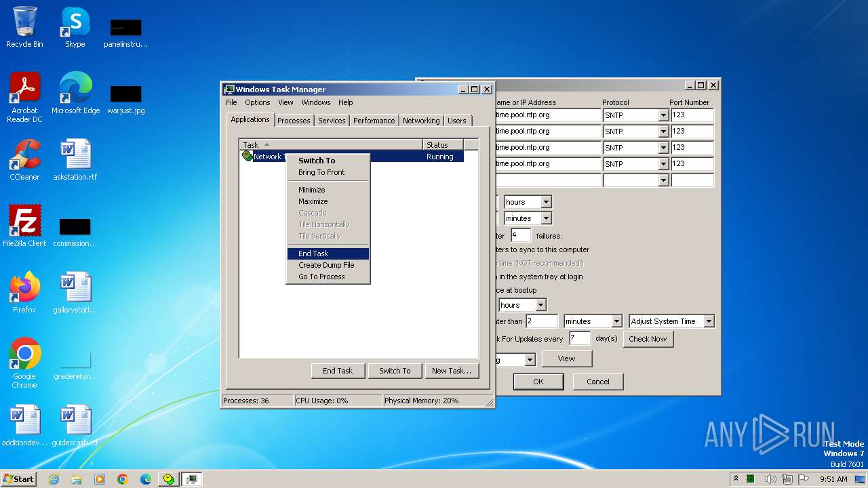Select Go To Process menu entry
The height and width of the screenshot is (488, 868).
[328, 277]
